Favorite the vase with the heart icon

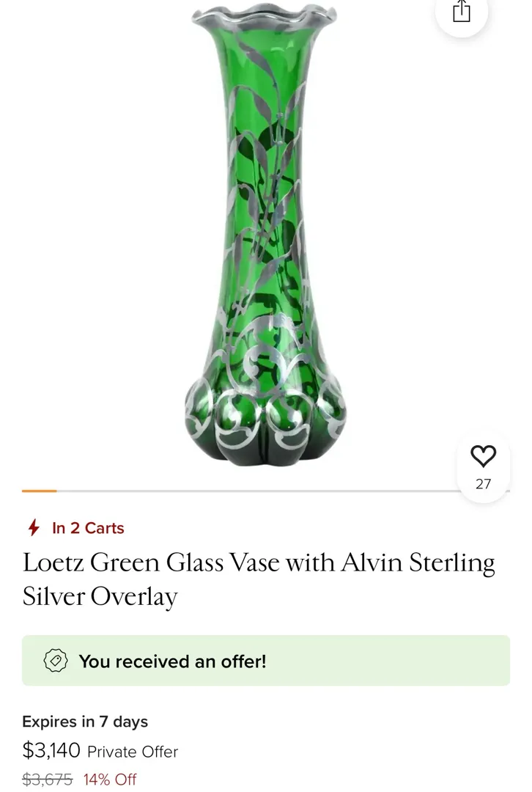tap(483, 456)
